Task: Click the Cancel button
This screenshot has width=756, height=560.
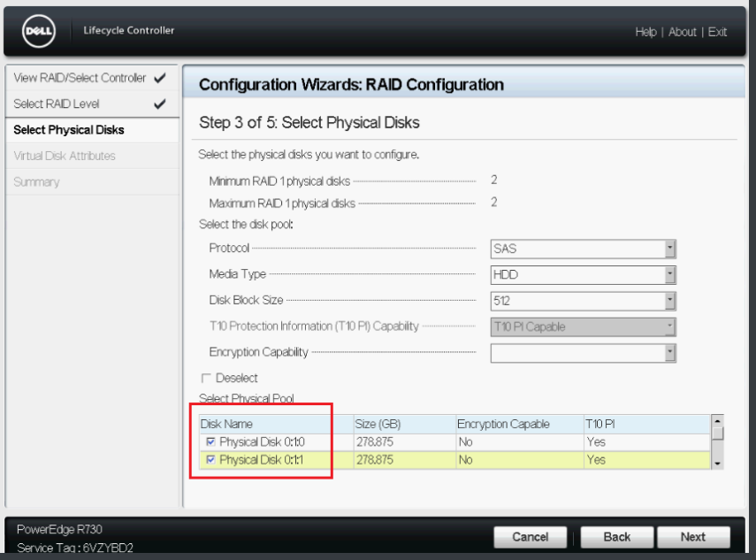Action: coord(530,537)
